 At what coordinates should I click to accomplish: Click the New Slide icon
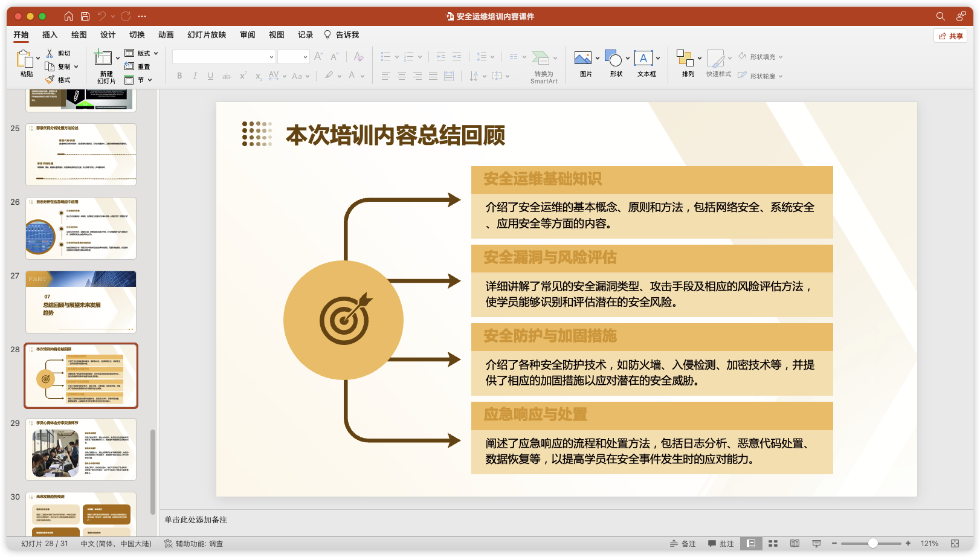click(103, 58)
